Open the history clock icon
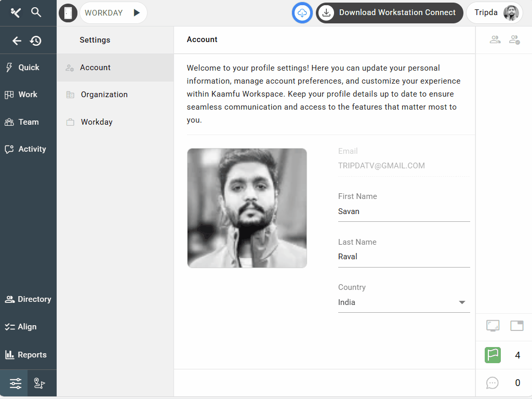 (36, 41)
